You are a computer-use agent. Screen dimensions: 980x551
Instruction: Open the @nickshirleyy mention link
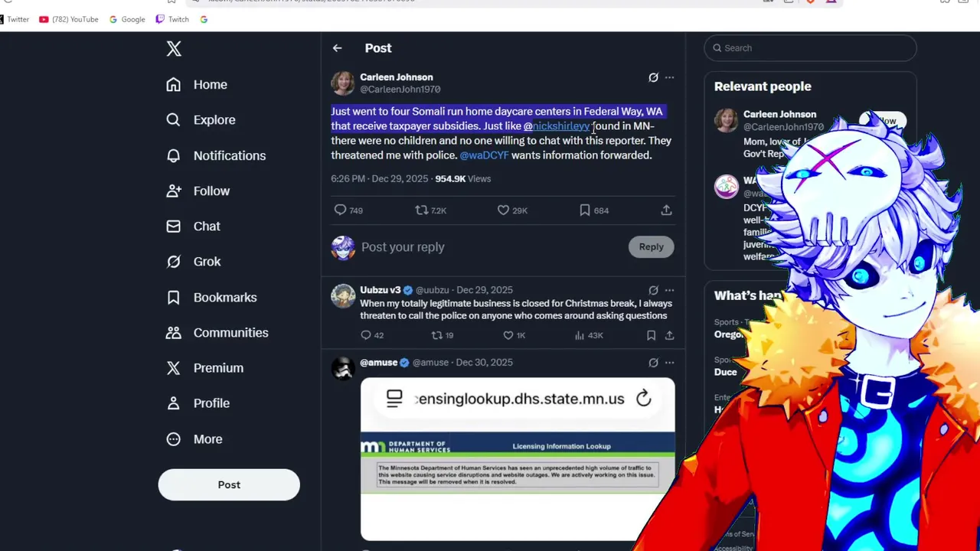(x=557, y=126)
